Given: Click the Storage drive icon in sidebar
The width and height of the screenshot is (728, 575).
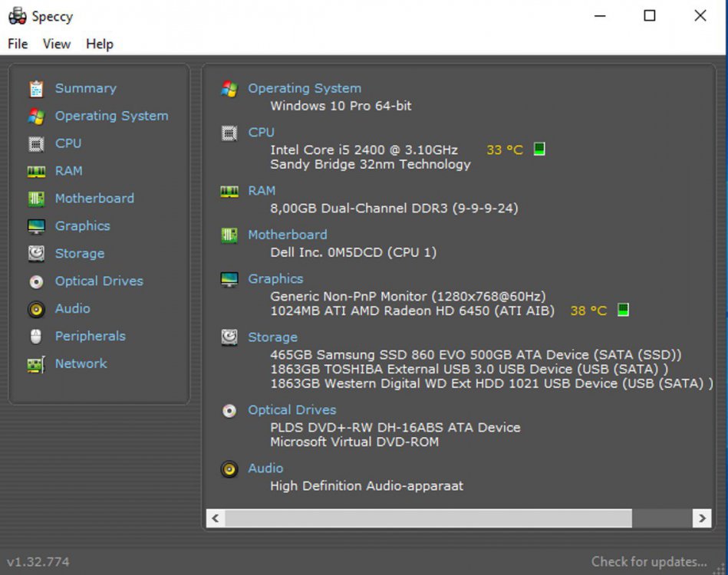Looking at the screenshot, I should (36, 254).
